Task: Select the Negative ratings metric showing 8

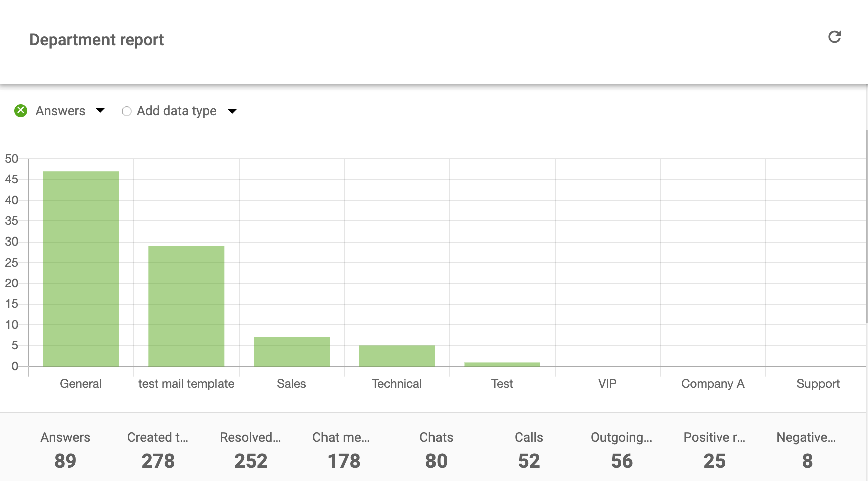Action: pyautogui.click(x=807, y=450)
